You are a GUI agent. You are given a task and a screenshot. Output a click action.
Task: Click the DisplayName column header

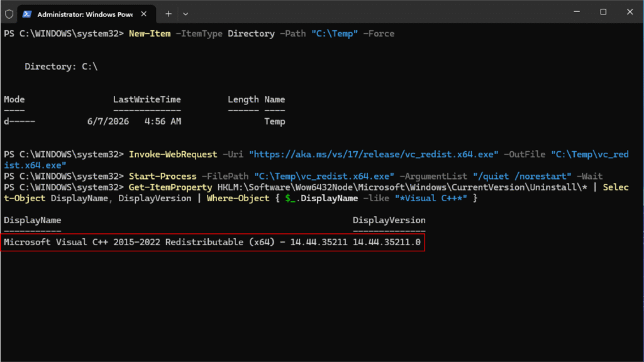[33, 221]
